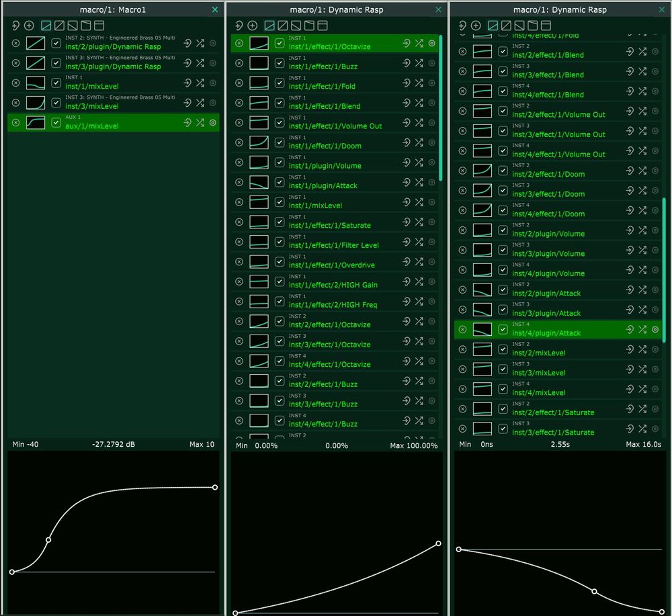Click the shuffle icon on the inst/4/effect/1/Doom row
Screen dimensions: 672x616
click(x=642, y=210)
